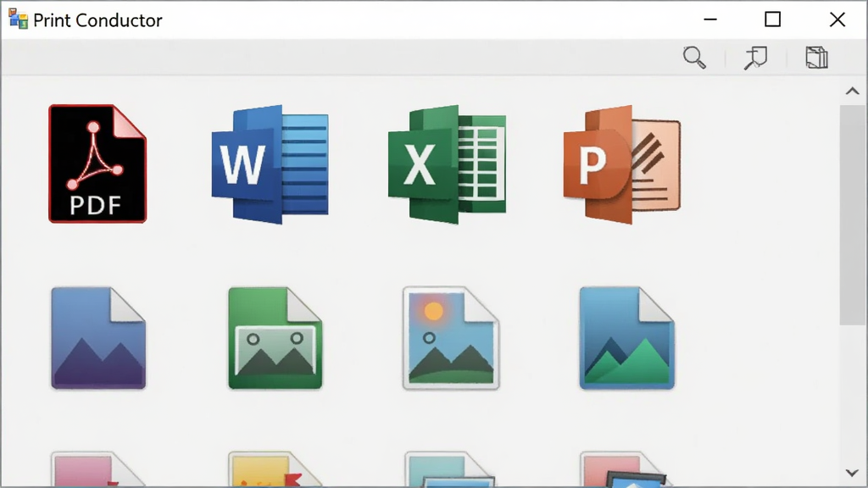Viewport: 868px width, 488px height.
Task: Select the purple mountain image file icon
Action: coord(98,338)
